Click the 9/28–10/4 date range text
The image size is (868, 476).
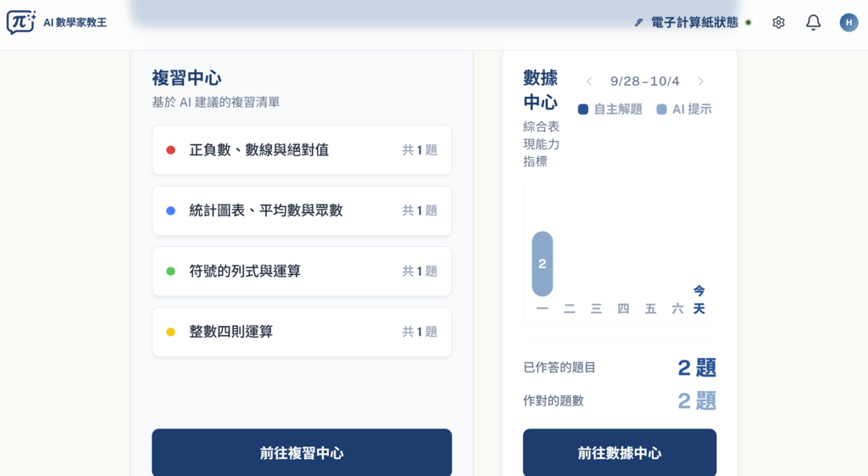coord(645,81)
